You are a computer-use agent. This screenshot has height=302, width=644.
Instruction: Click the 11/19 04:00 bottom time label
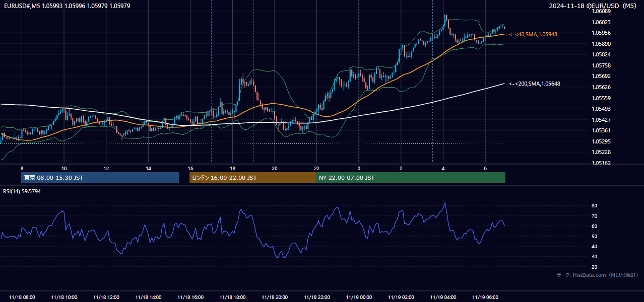[x=443, y=297]
